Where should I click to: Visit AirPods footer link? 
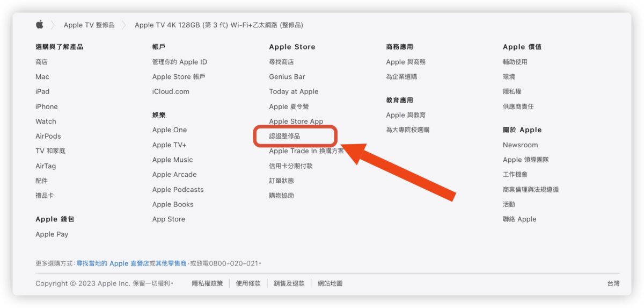tap(48, 136)
